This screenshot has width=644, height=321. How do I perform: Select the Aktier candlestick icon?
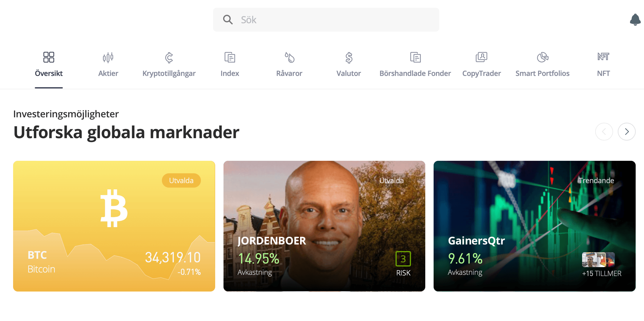[x=108, y=57]
